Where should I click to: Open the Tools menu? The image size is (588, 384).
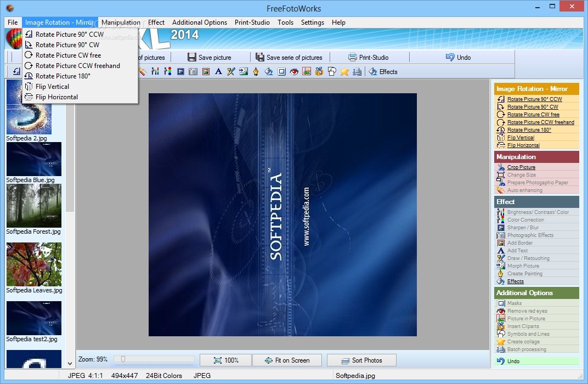pyautogui.click(x=285, y=22)
